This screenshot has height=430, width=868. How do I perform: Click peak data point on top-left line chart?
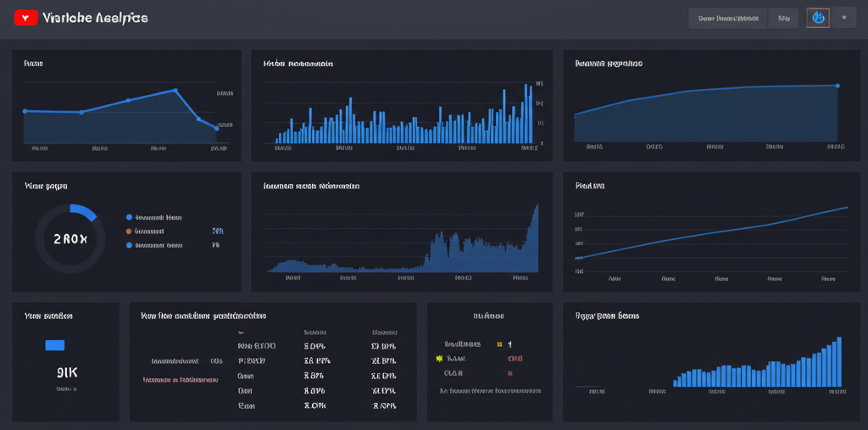pyautogui.click(x=175, y=90)
